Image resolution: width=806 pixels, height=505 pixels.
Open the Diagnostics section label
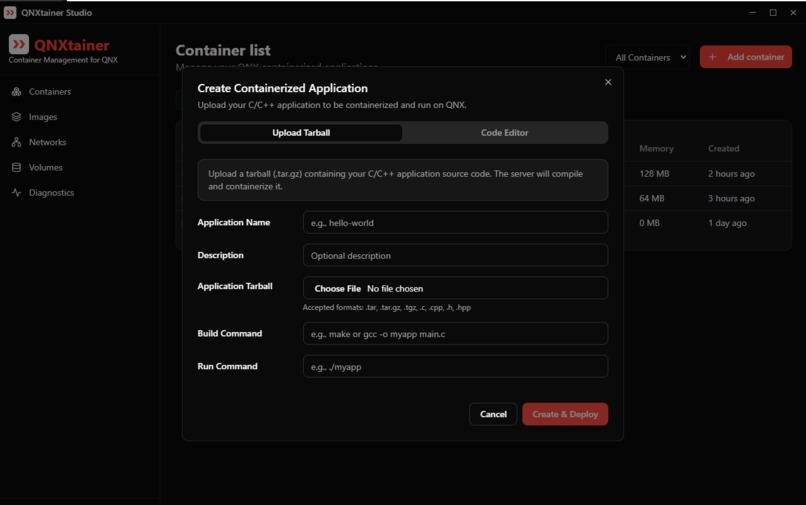point(51,192)
